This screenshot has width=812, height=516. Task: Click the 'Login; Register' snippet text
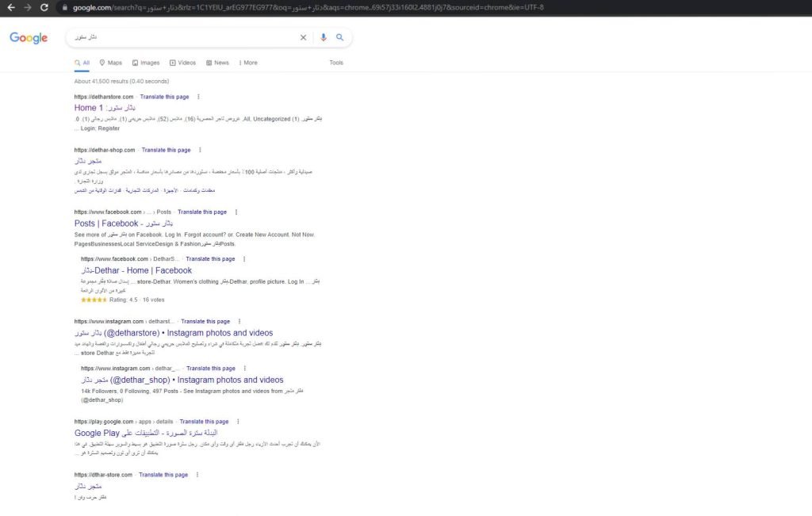point(100,128)
